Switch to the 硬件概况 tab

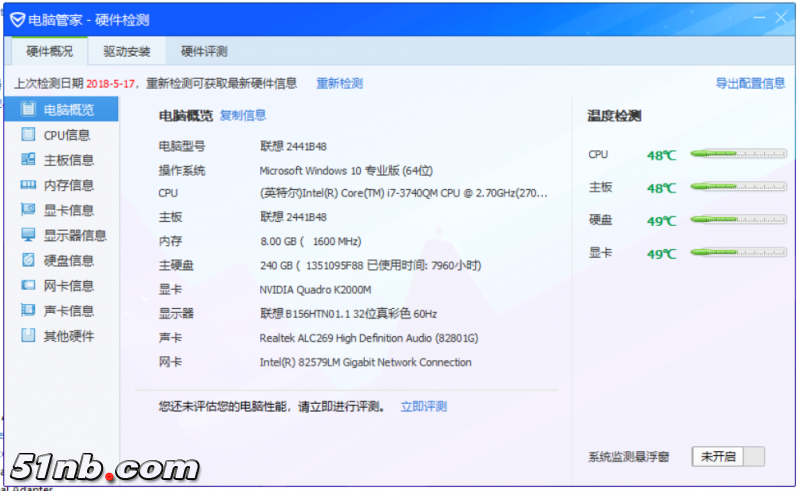coord(49,51)
